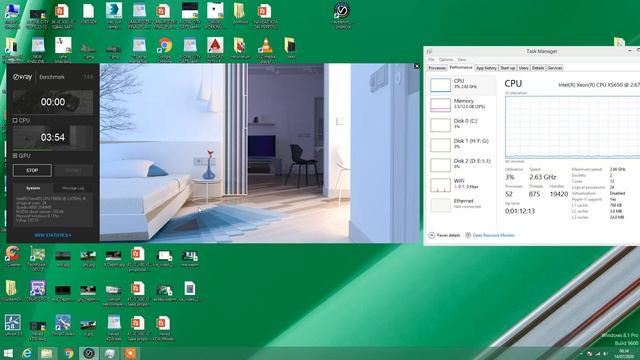
Task: Switch to the Message Log tab
Action: 73,188
